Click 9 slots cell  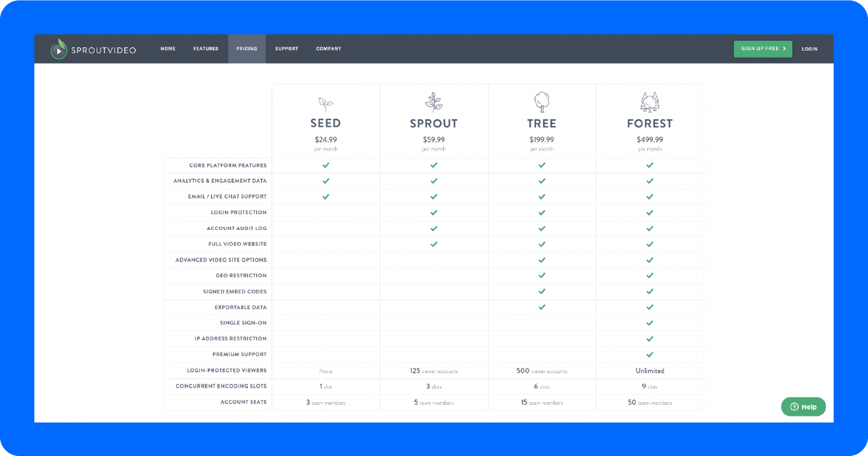650,386
